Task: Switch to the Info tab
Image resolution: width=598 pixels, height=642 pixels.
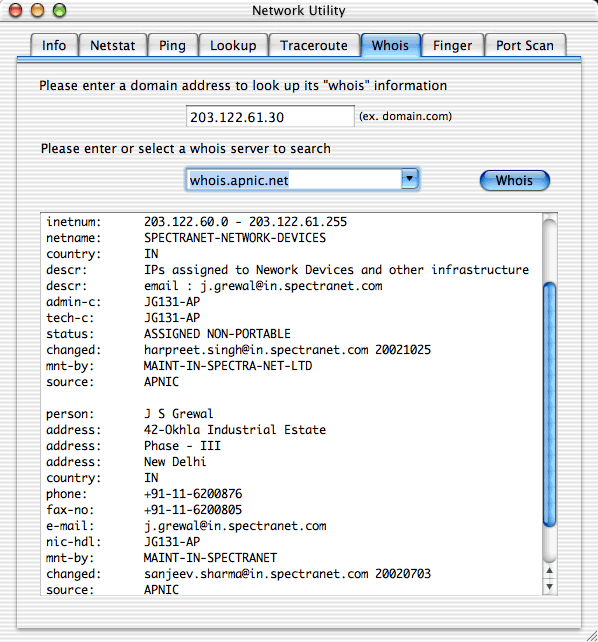Action: tap(54, 45)
